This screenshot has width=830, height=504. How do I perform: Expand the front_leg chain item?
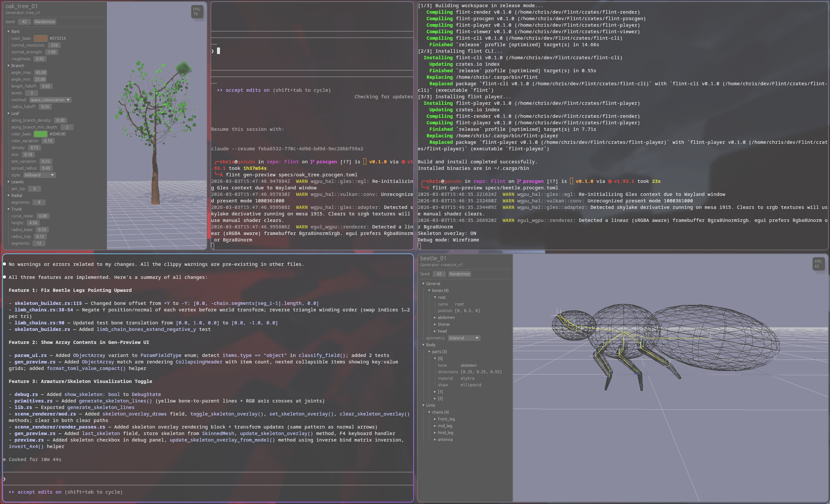click(435, 419)
